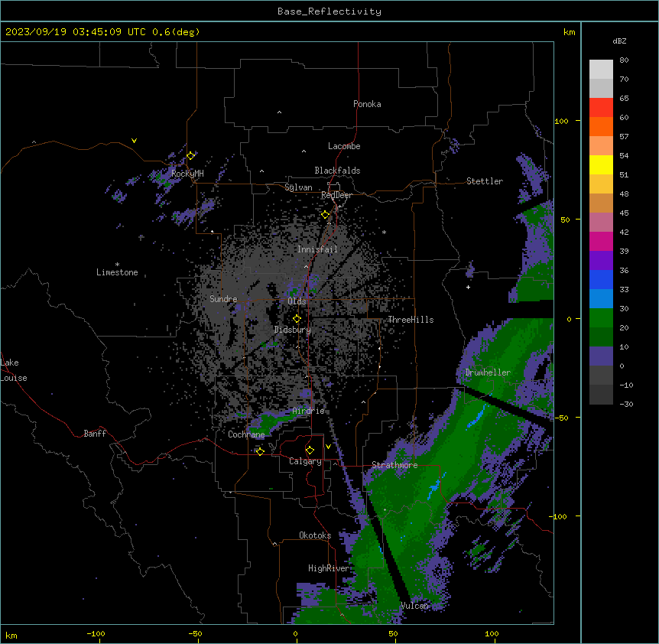The height and width of the screenshot is (644, 659).
Task: Click the Sundre town label
Action: point(223,299)
